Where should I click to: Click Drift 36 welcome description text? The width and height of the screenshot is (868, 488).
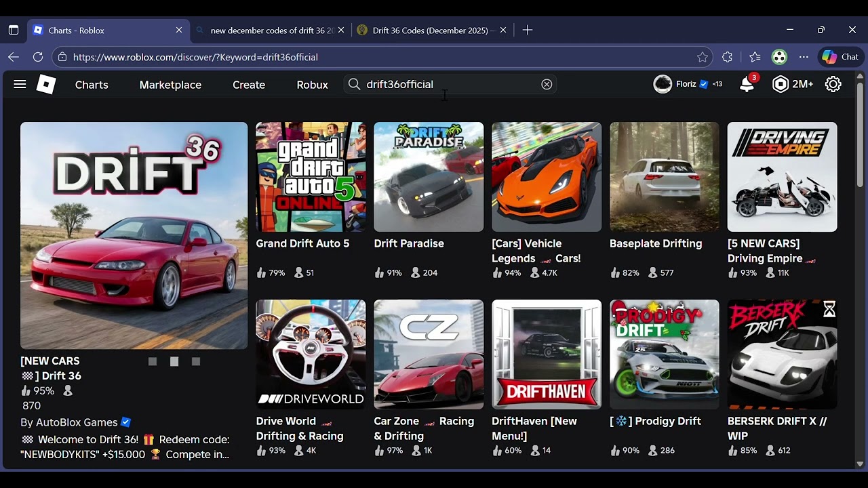click(125, 447)
